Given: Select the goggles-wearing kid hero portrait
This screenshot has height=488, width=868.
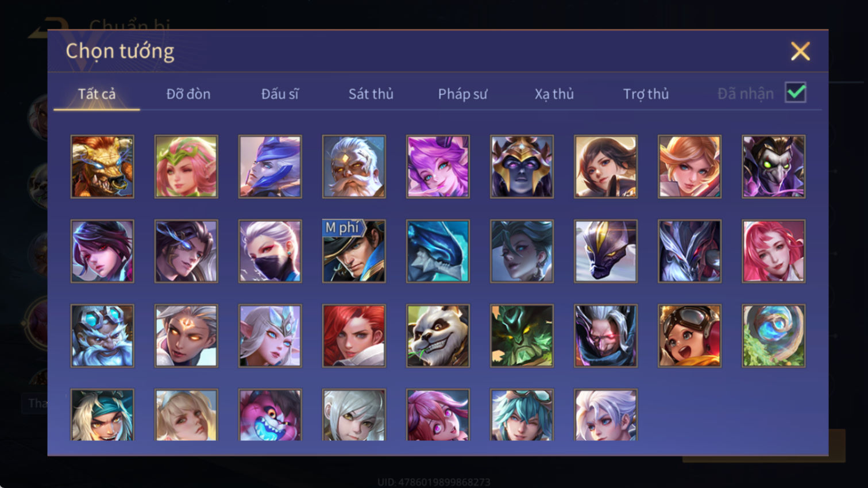Looking at the screenshot, I should [689, 336].
